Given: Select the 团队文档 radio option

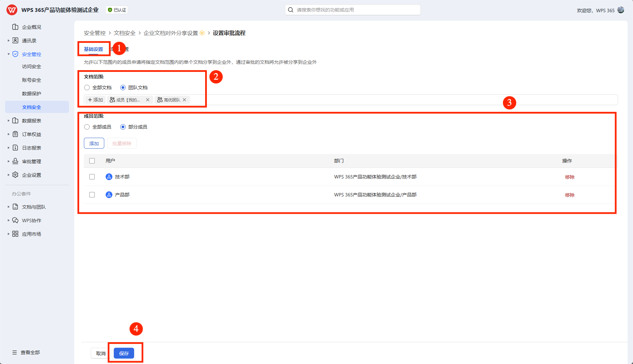Looking at the screenshot, I should 123,88.
